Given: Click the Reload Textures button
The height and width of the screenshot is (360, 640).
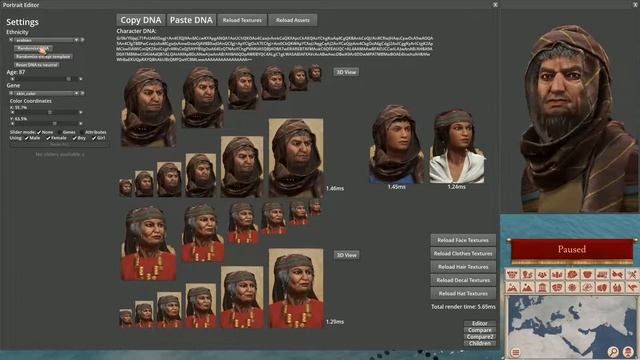Looking at the screenshot, I should click(x=242, y=20).
